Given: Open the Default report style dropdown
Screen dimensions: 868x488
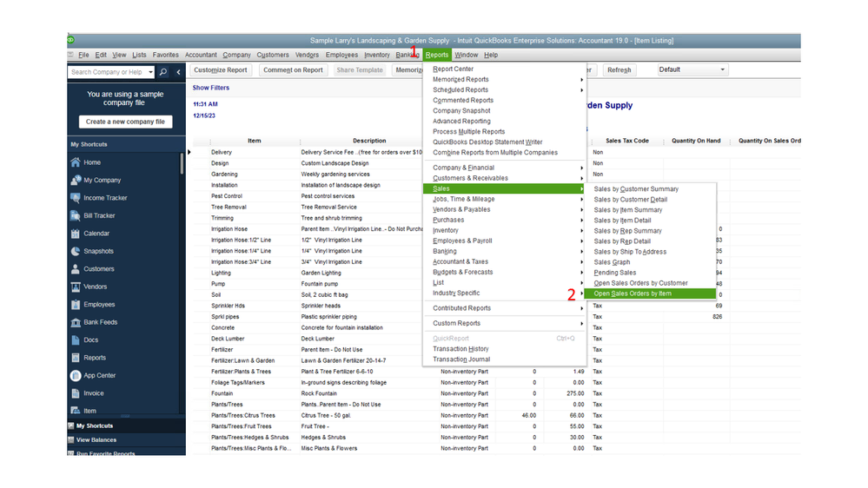Looking at the screenshot, I should tap(692, 69).
